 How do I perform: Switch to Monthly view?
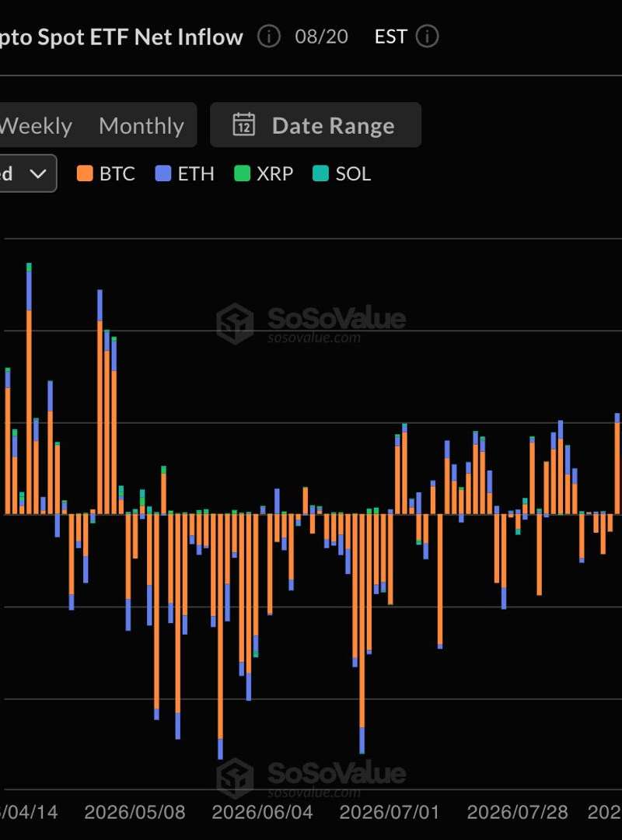(142, 126)
